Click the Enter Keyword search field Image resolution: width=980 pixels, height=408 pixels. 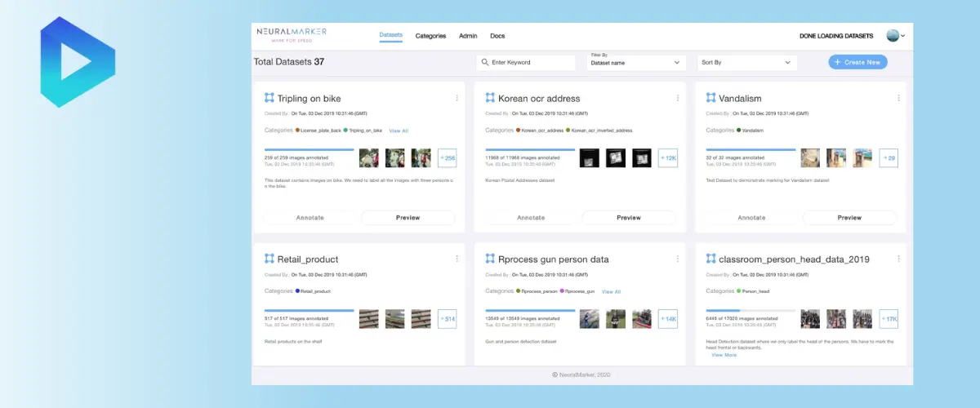[x=531, y=62]
